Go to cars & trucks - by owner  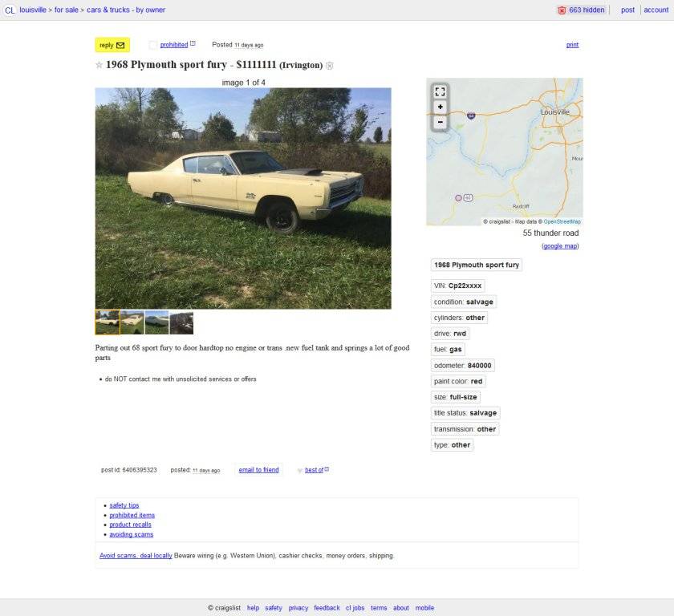coord(126,10)
